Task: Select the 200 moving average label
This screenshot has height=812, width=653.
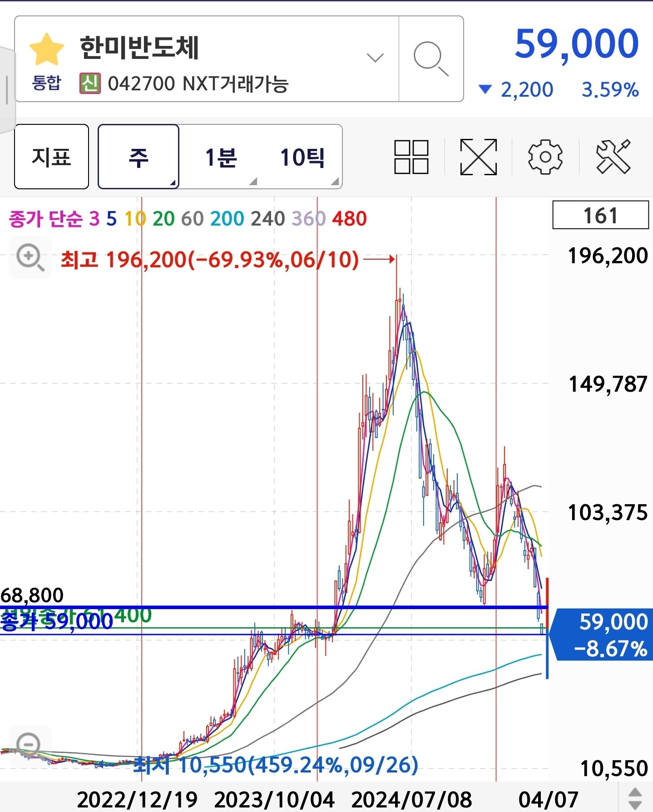Action: (227, 219)
